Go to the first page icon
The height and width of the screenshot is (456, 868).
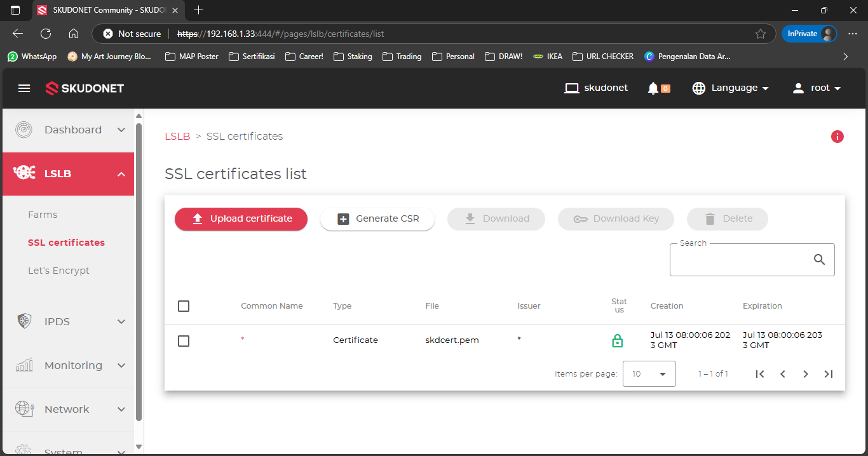point(760,374)
